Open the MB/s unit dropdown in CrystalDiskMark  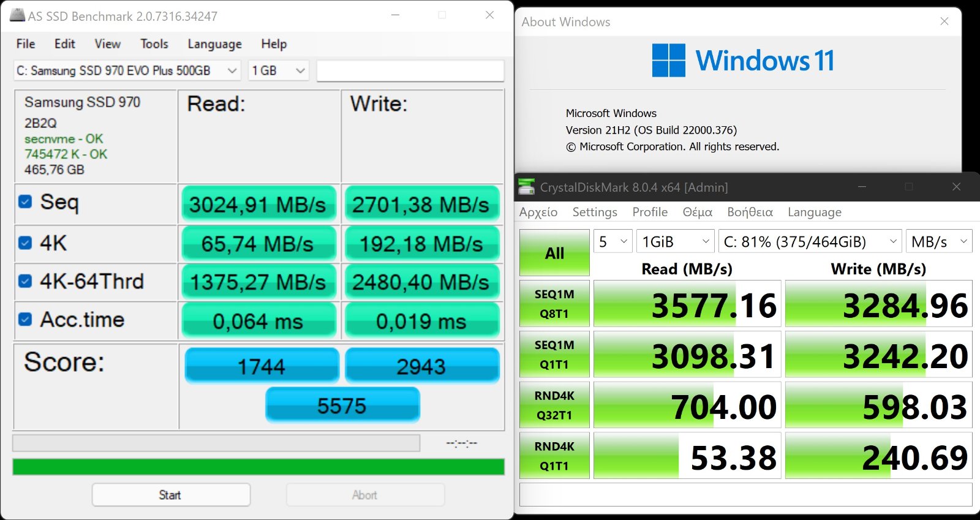[939, 242]
